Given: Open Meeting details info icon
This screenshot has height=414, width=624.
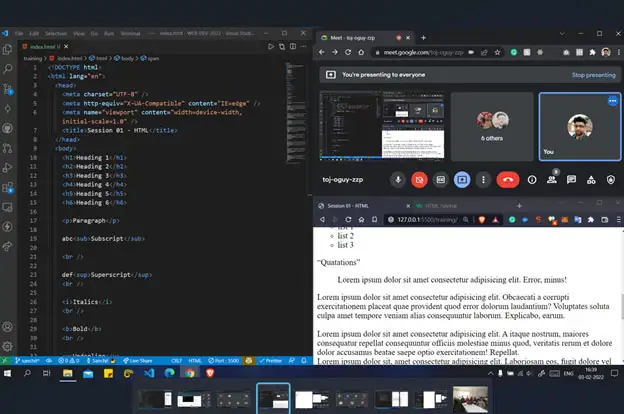Looking at the screenshot, I should pyautogui.click(x=532, y=180).
